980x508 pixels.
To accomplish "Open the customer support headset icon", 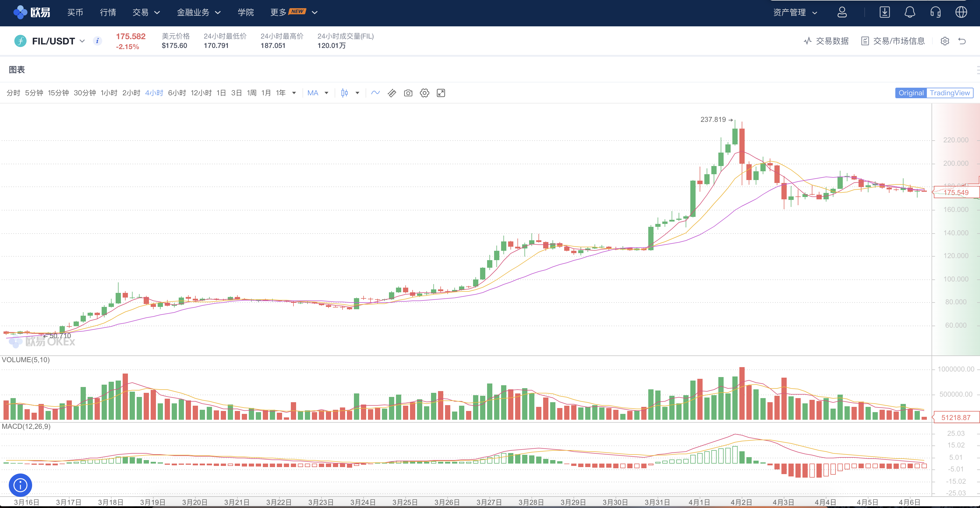I will [936, 12].
